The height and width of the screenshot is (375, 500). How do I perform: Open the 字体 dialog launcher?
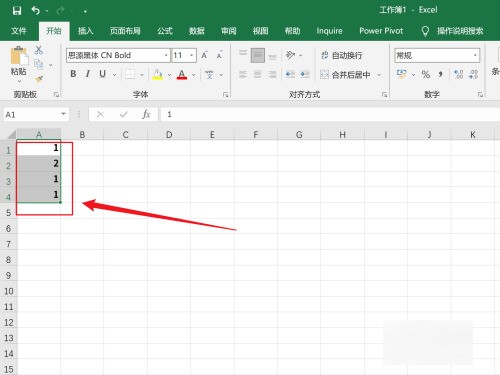[x=226, y=95]
